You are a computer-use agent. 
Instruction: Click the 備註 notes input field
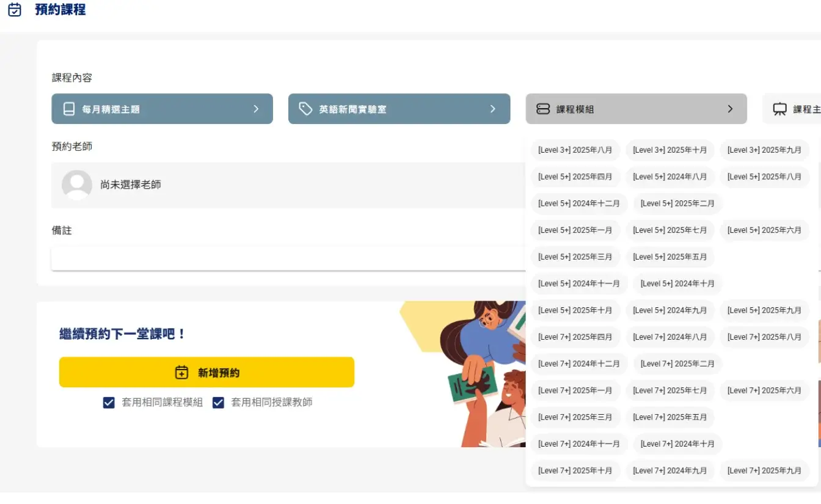click(x=287, y=259)
